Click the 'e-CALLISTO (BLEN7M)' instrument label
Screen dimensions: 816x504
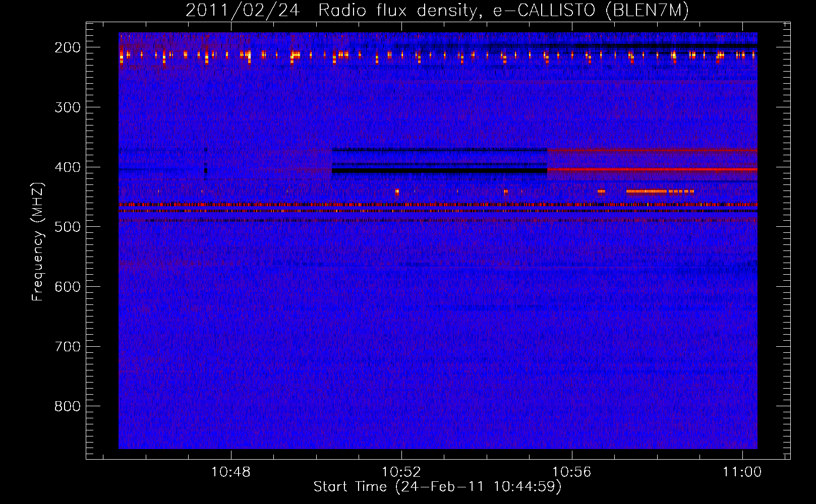591,11
